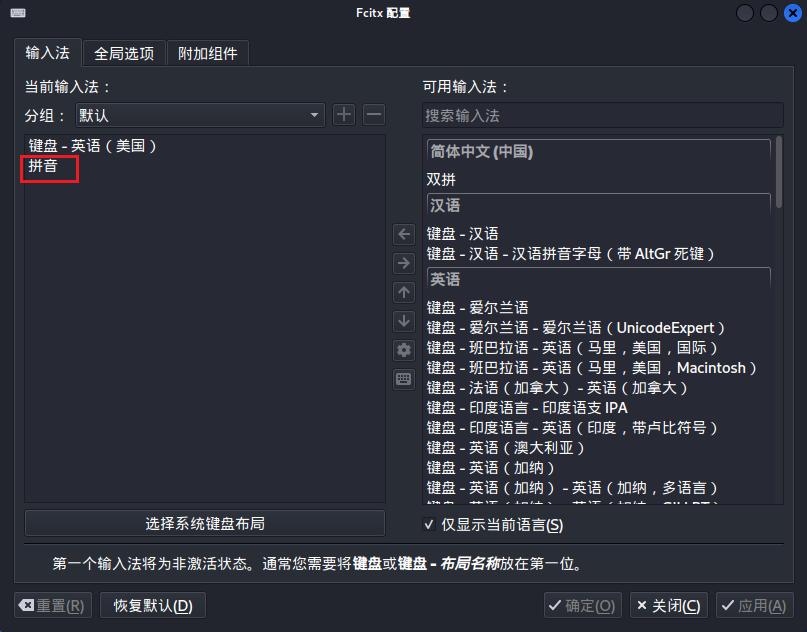
Task: Select the 爱尔兰语（UnicodeExpert）entry
Action: click(x=599, y=328)
